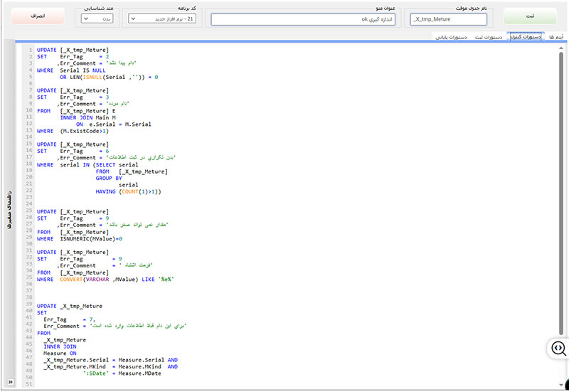569x392 pixels.
Task: Click the 'Measure.Serial' text on line 47
Action: tap(141, 360)
